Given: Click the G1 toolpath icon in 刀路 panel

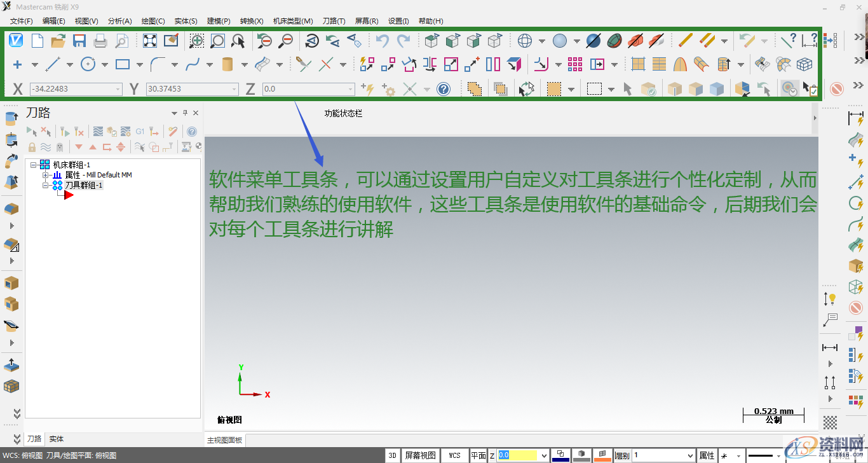Looking at the screenshot, I should click(x=140, y=132).
